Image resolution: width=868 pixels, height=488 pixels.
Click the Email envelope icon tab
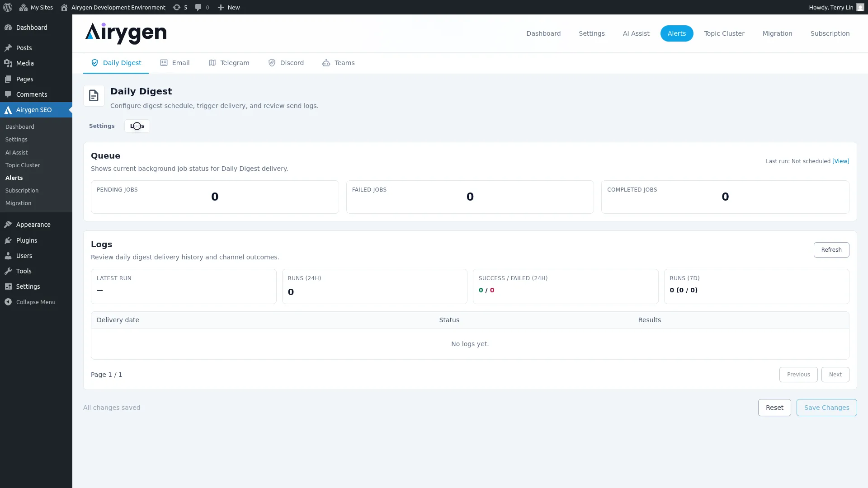coord(164,63)
